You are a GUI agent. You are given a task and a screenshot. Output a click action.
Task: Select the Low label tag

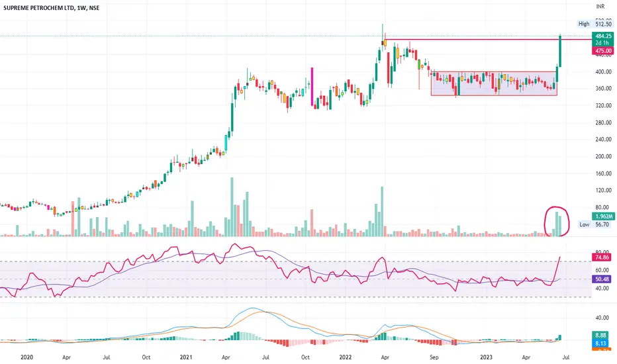585,224
